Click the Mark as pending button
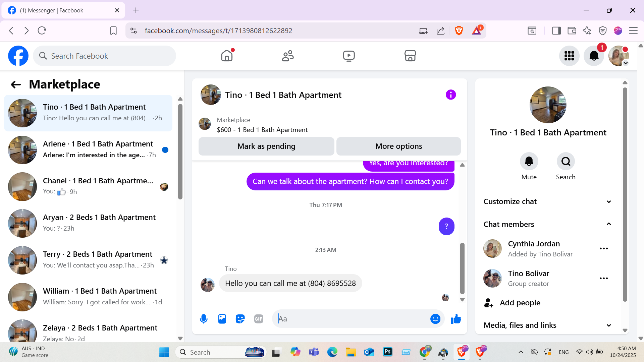Image resolution: width=644 pixels, height=362 pixels. pyautogui.click(x=266, y=146)
